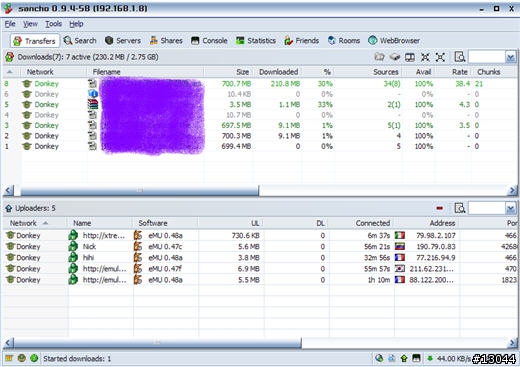Click the console monitor icon in the status bar
520x367 pixels.
pyautogui.click(x=416, y=358)
